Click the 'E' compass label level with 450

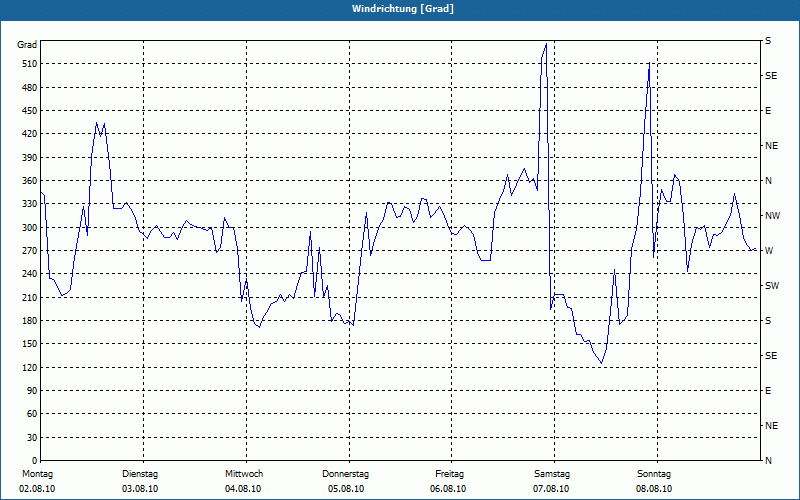click(768, 111)
